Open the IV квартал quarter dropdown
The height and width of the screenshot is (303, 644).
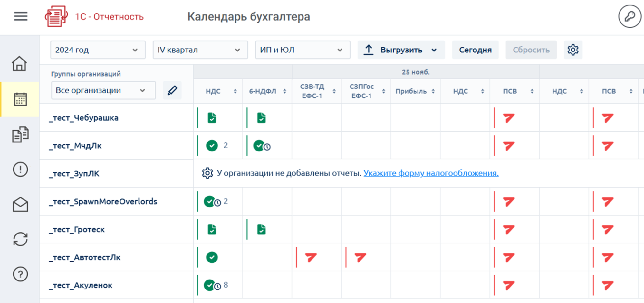[200, 50]
